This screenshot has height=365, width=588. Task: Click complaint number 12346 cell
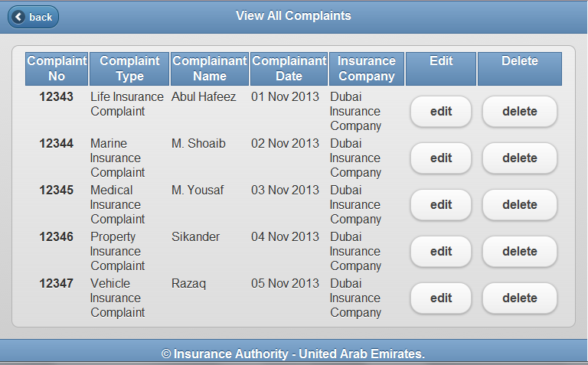click(57, 237)
